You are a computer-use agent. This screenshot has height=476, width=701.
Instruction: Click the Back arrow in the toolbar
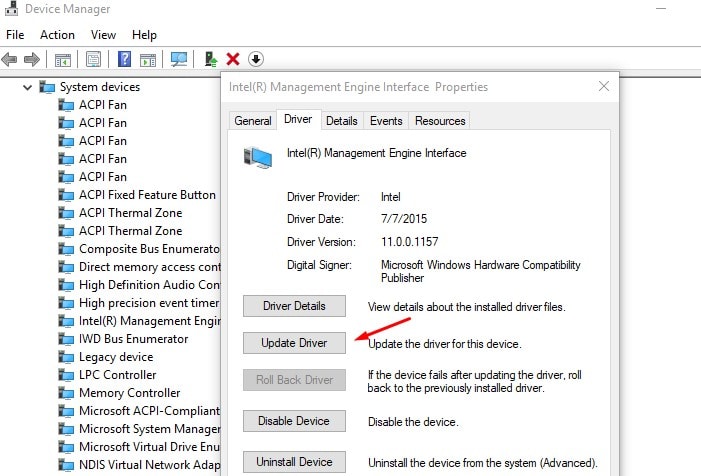[9, 59]
